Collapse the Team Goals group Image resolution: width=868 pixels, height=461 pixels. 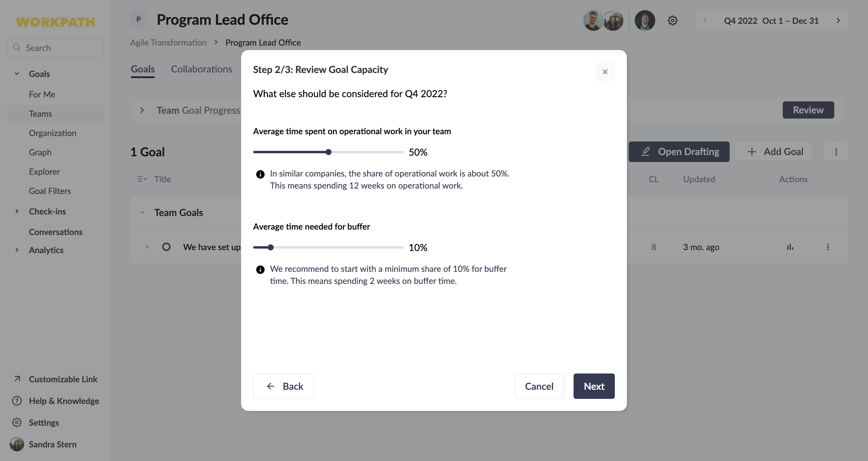142,212
